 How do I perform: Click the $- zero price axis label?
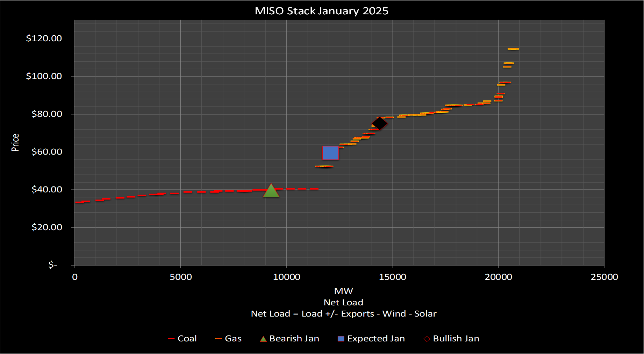coord(52,265)
